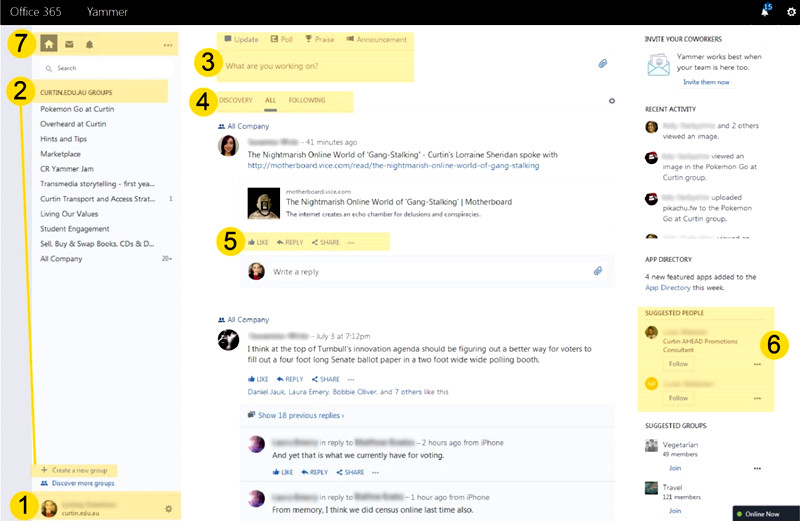Open feed settings gear beside the tabs

tap(612, 101)
